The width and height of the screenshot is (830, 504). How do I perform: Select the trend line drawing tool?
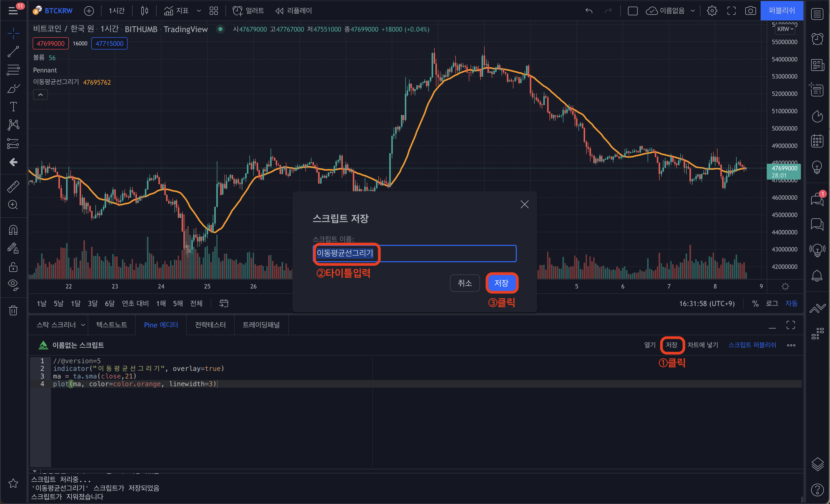point(13,51)
